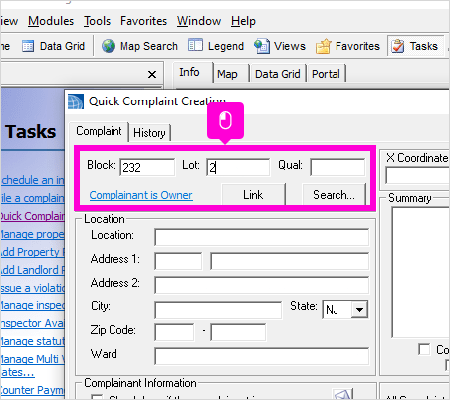
Task: Click Quick Complaint Creation window icon
Action: click(76, 101)
